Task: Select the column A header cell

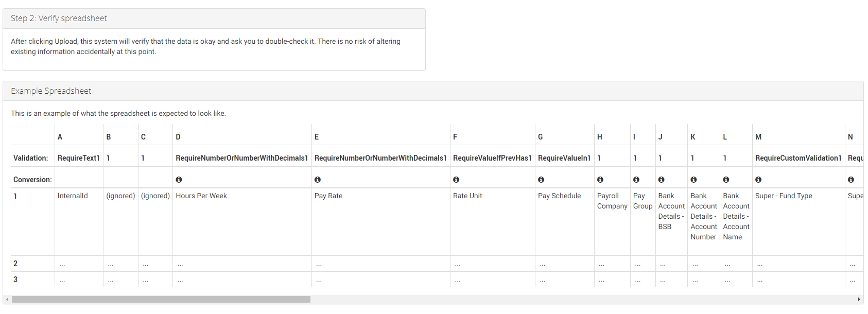Action: pos(60,137)
